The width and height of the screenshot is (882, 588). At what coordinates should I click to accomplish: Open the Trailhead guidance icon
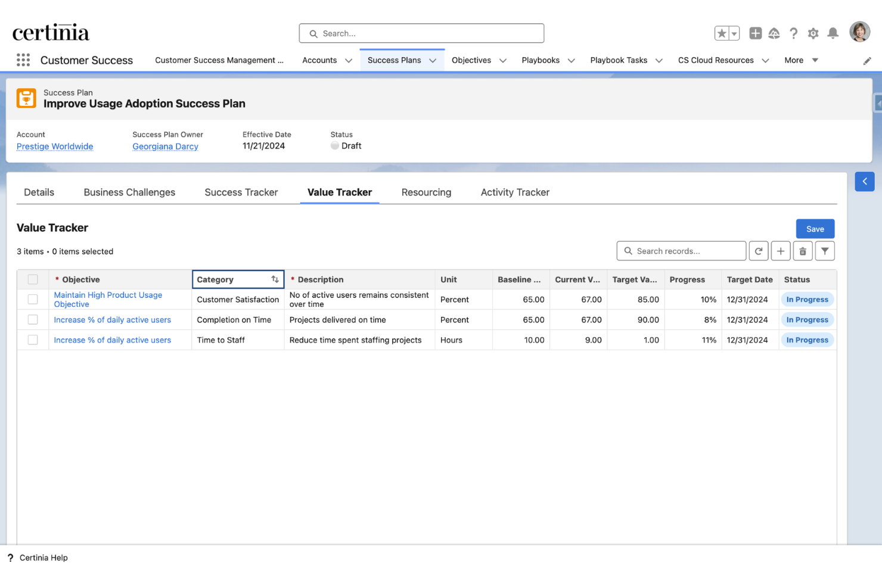point(774,33)
